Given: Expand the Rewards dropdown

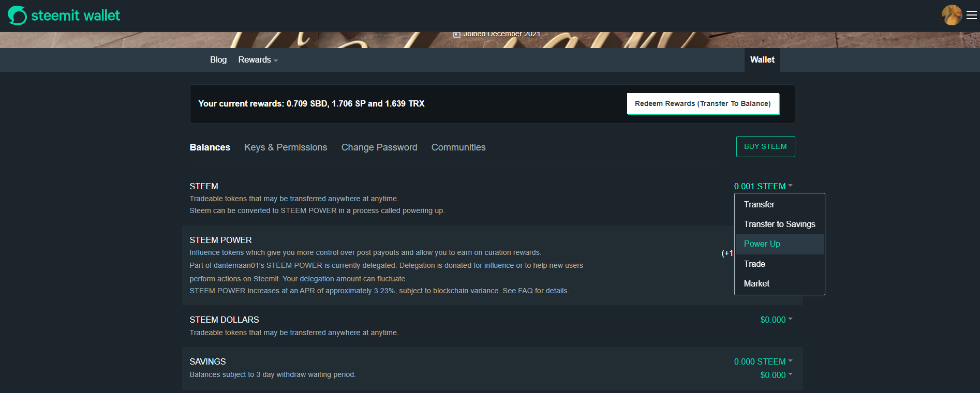Looking at the screenshot, I should [x=258, y=60].
